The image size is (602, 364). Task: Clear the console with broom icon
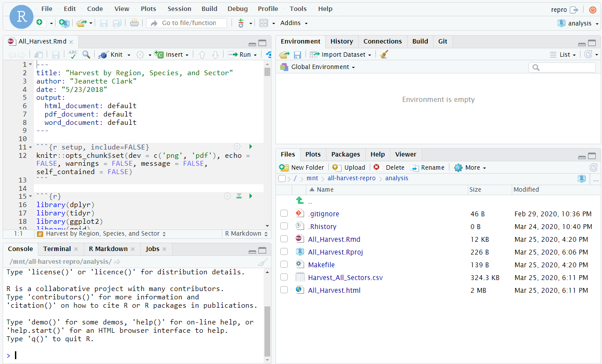tap(263, 262)
